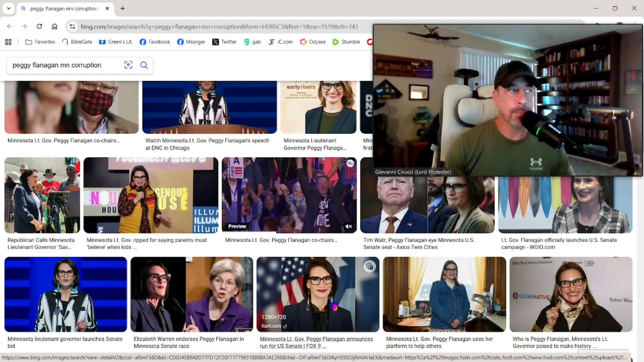The width and height of the screenshot is (644, 362).
Task: Open the Favorites bookmarks folder
Action: click(x=40, y=42)
